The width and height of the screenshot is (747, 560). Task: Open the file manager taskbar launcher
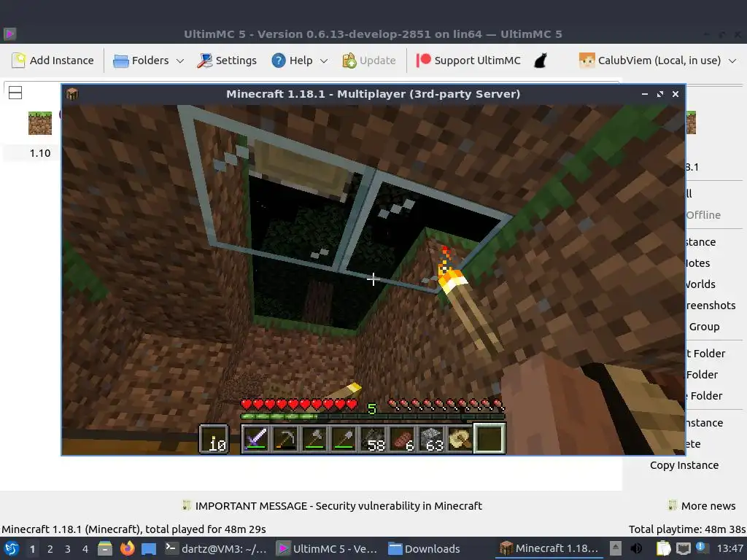105,548
